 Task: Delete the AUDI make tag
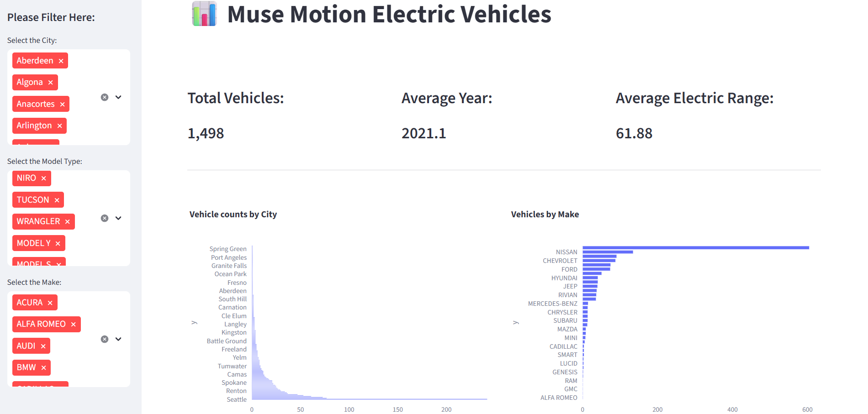pos(43,346)
